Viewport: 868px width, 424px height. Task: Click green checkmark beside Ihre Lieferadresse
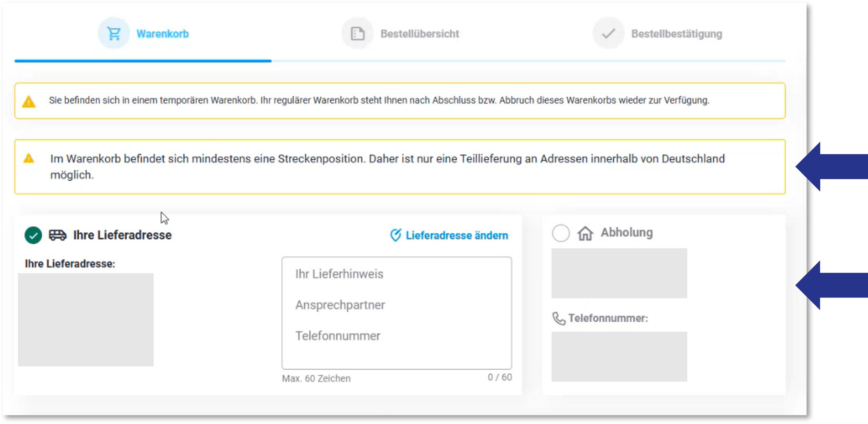[x=33, y=235]
